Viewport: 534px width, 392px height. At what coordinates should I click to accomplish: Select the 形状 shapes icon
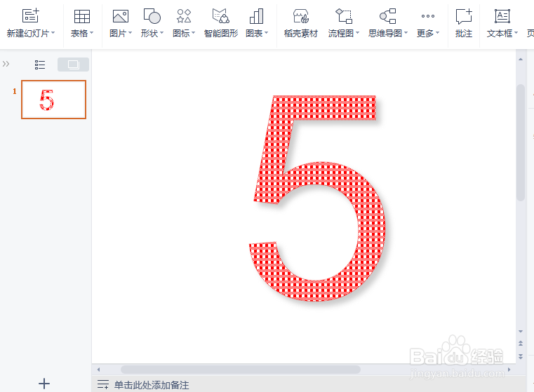coord(152,16)
